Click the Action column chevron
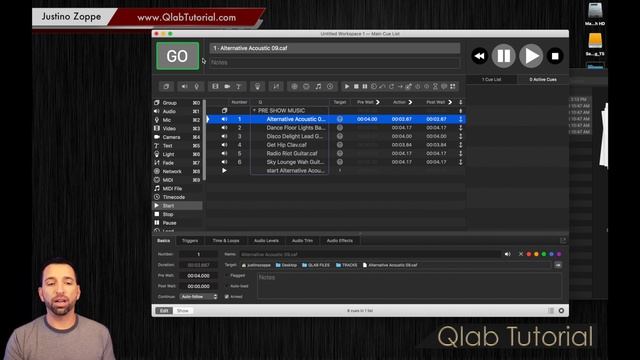This screenshot has width=640, height=360. pyautogui.click(x=410, y=102)
